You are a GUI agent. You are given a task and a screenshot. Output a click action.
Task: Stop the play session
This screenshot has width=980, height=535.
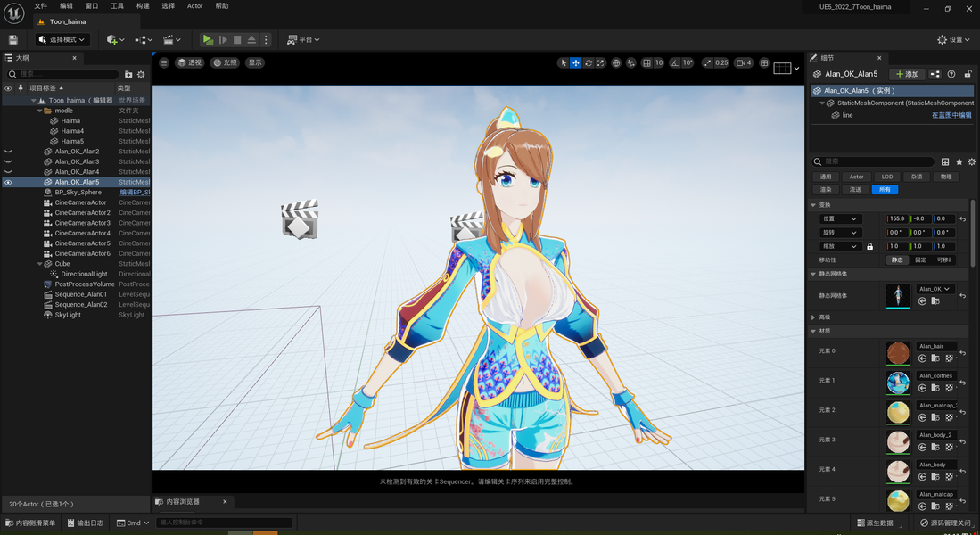point(237,39)
